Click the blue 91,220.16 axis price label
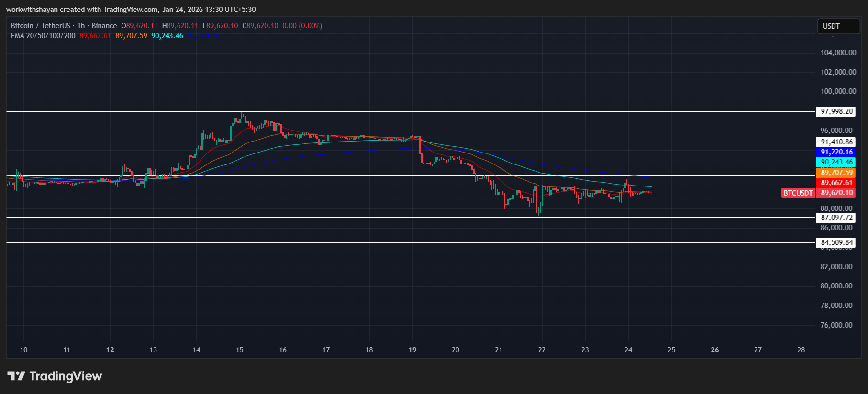 [x=836, y=152]
